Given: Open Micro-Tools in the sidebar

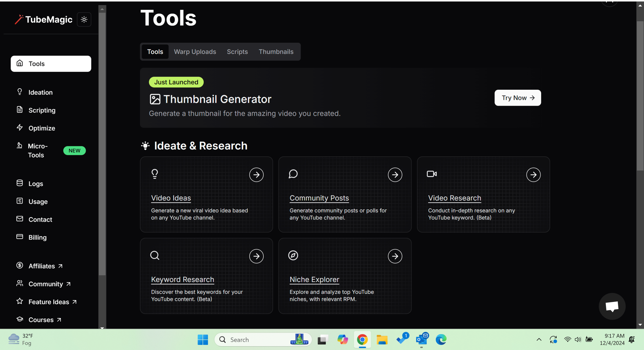Looking at the screenshot, I should point(38,151).
